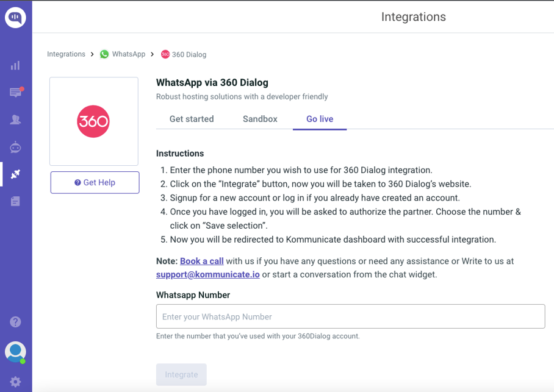Click the 'Whatsapp Number' label
The height and width of the screenshot is (392, 554).
click(x=193, y=295)
